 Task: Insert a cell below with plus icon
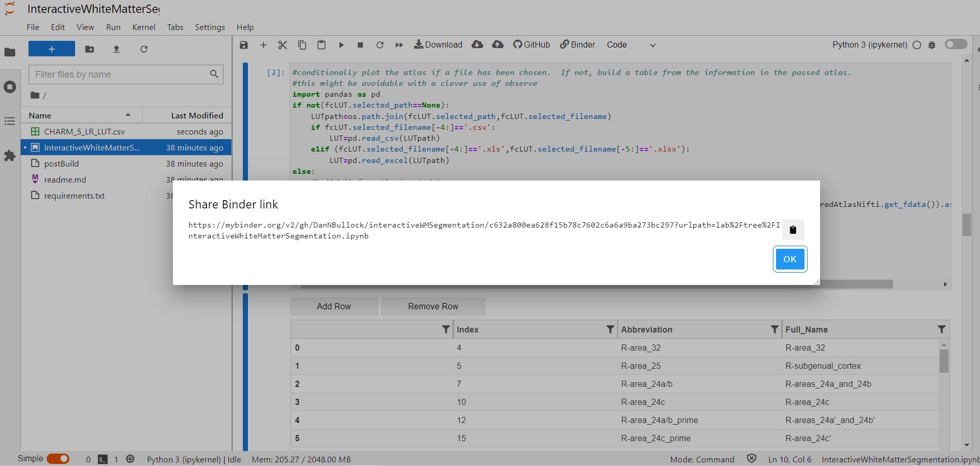point(264,45)
